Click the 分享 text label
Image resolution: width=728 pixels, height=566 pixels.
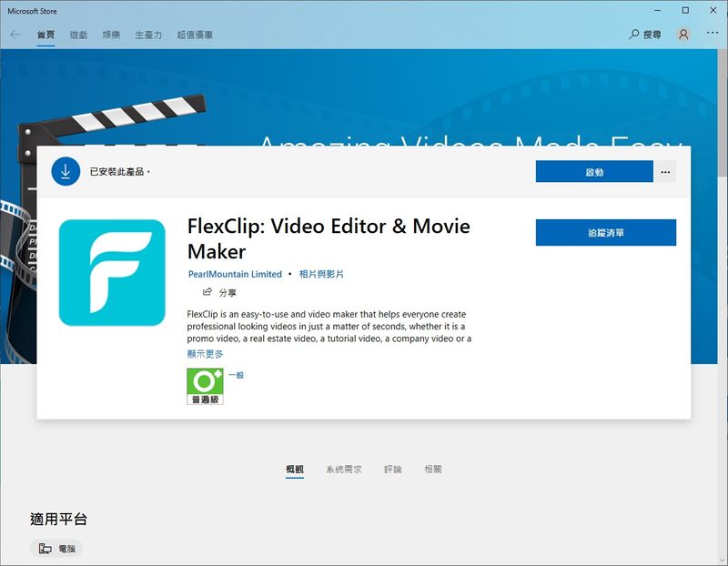[227, 292]
